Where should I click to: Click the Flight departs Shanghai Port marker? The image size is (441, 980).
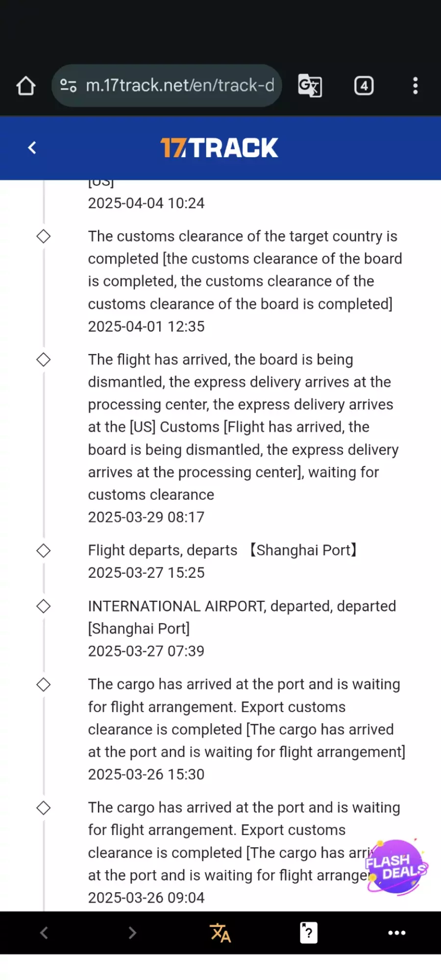44,551
